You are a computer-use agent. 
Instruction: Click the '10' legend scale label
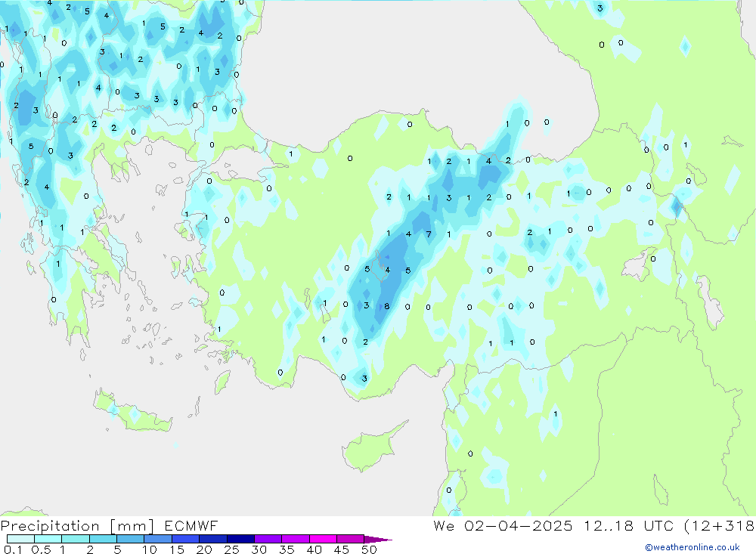pos(150,549)
